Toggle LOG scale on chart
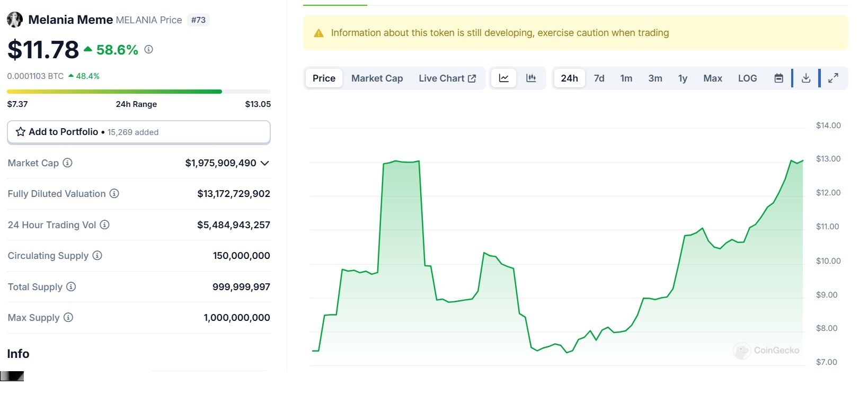Screen dimensions: 868x413 click(x=747, y=78)
